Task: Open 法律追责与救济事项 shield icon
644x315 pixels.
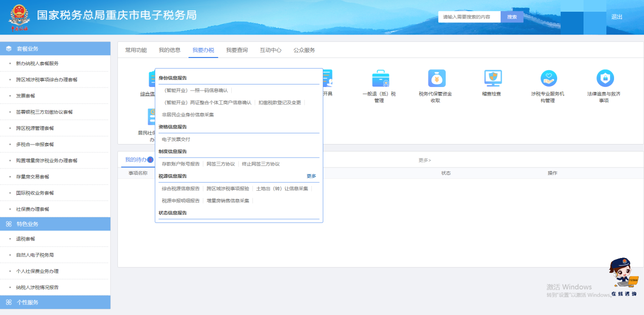Action: pyautogui.click(x=604, y=79)
